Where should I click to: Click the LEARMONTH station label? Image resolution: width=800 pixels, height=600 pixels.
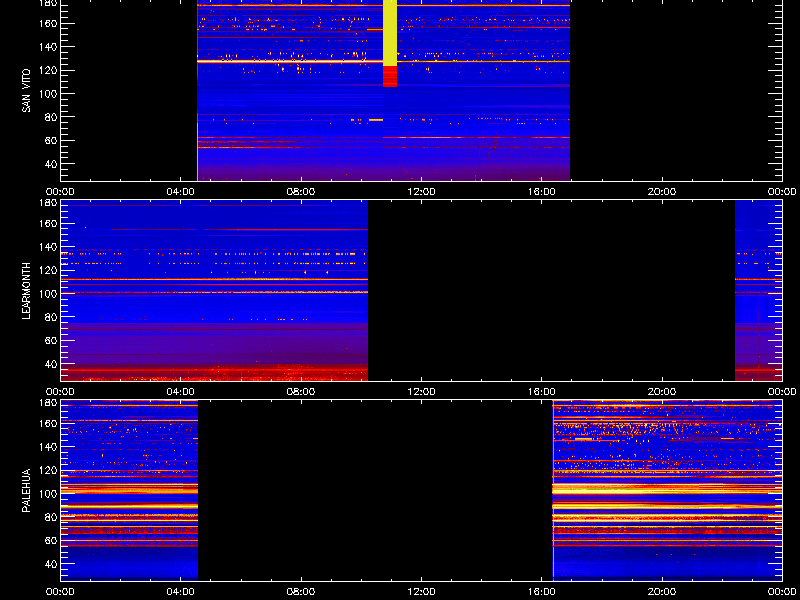pyautogui.click(x=27, y=291)
